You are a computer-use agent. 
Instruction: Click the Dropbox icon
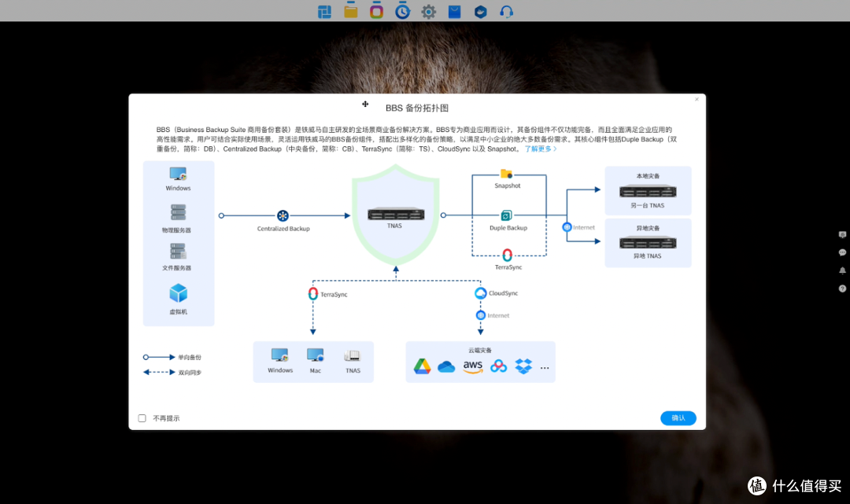point(523,366)
